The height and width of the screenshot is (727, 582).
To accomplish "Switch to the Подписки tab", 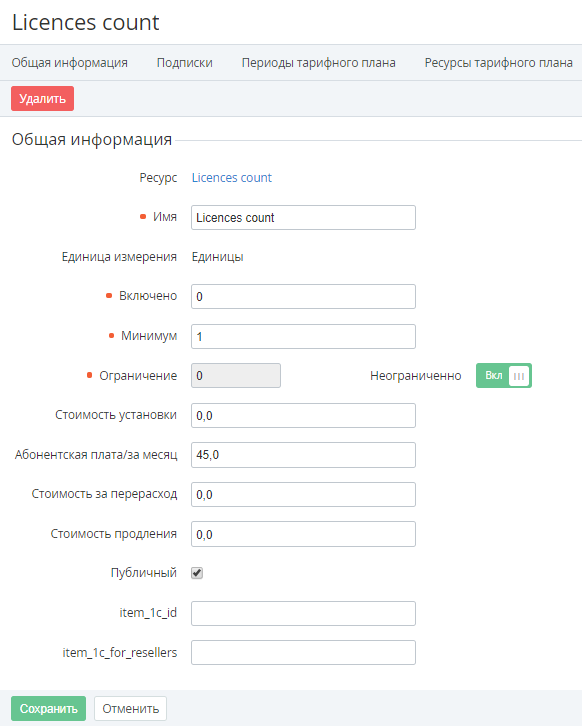I will (x=185, y=63).
